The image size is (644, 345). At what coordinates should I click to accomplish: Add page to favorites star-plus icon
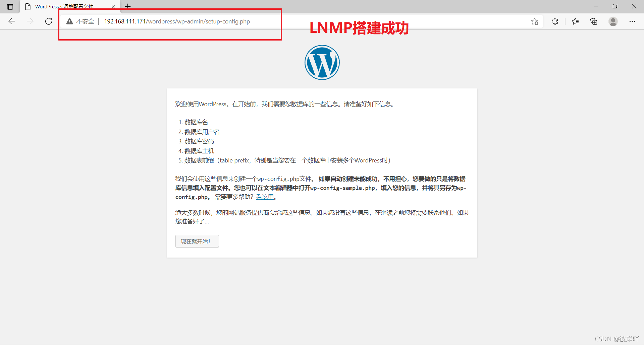tap(535, 21)
